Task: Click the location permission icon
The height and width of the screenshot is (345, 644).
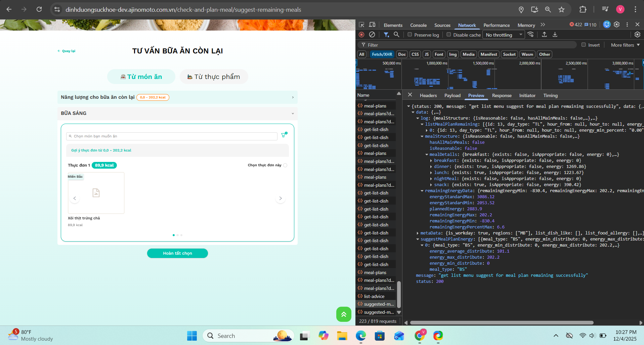Action: point(521,10)
